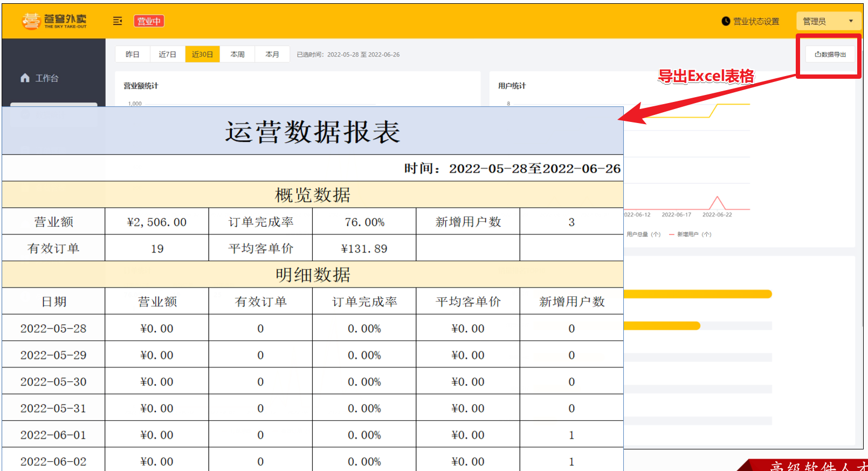Click the 已选时间 date range text

click(348, 54)
